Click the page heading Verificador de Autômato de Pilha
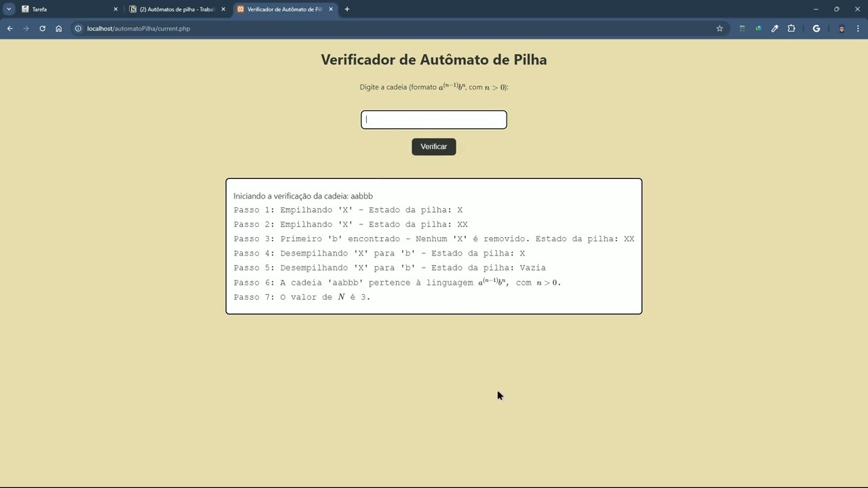The width and height of the screenshot is (868, 488). (x=434, y=60)
